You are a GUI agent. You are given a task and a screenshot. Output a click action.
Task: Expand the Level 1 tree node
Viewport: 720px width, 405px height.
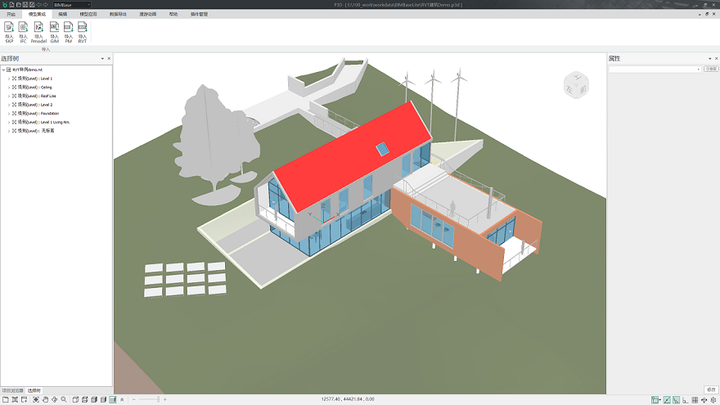8,79
